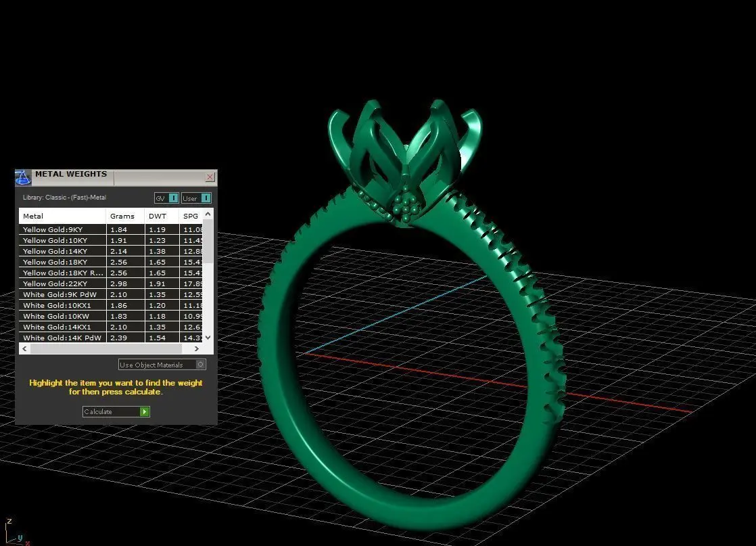Click the green Calculate play arrow
This screenshot has height=546, width=756.
pyautogui.click(x=144, y=411)
